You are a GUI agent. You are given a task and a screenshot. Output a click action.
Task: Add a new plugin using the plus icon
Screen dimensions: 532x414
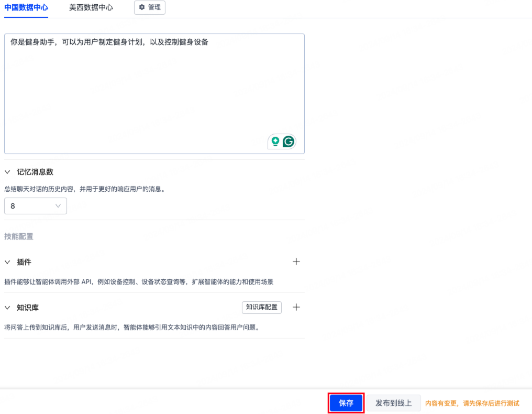[296, 262]
